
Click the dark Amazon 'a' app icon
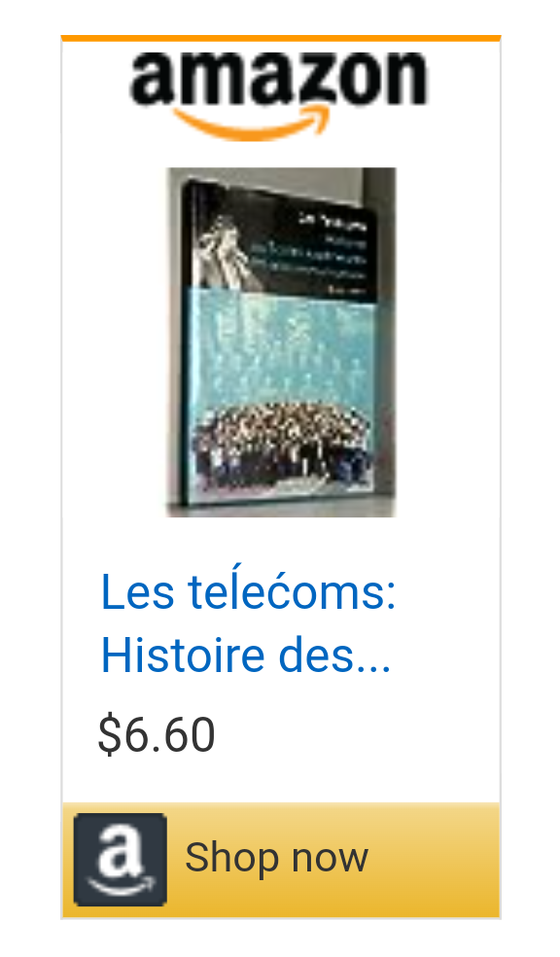click(x=121, y=860)
